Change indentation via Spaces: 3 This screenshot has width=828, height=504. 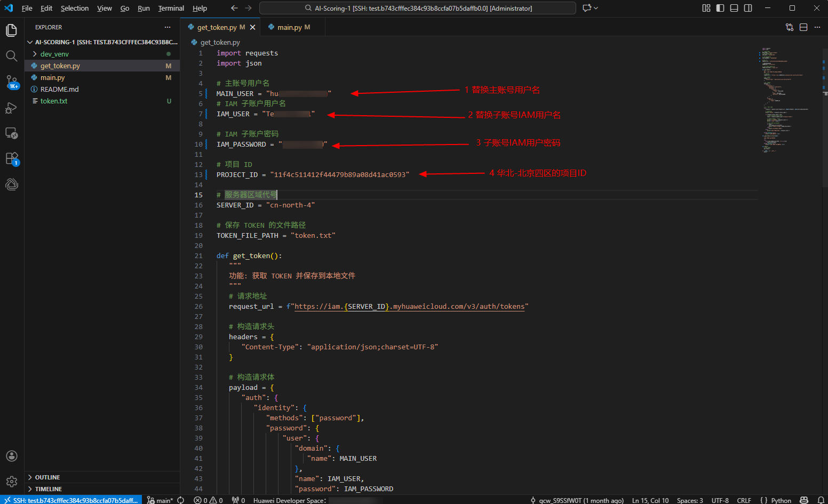pos(690,500)
